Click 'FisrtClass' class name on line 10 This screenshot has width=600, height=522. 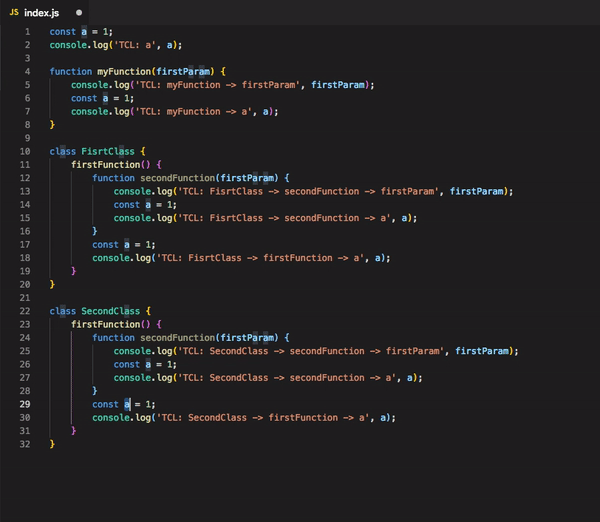pos(108,152)
